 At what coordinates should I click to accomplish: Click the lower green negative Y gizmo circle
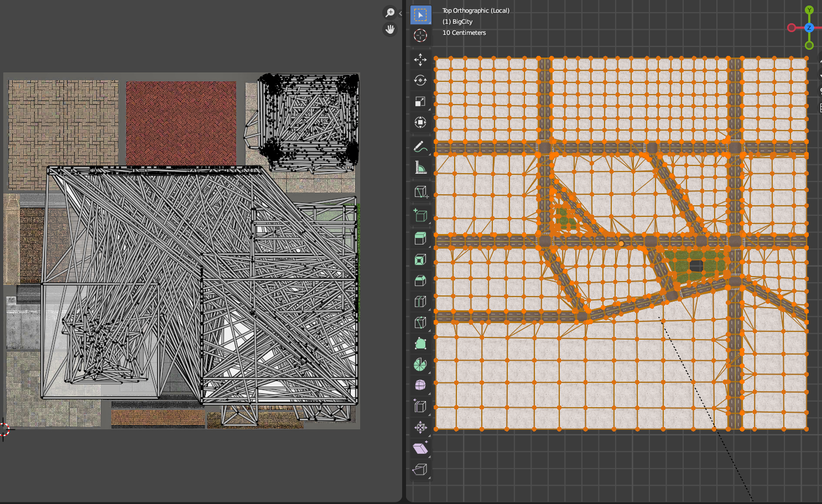809,45
